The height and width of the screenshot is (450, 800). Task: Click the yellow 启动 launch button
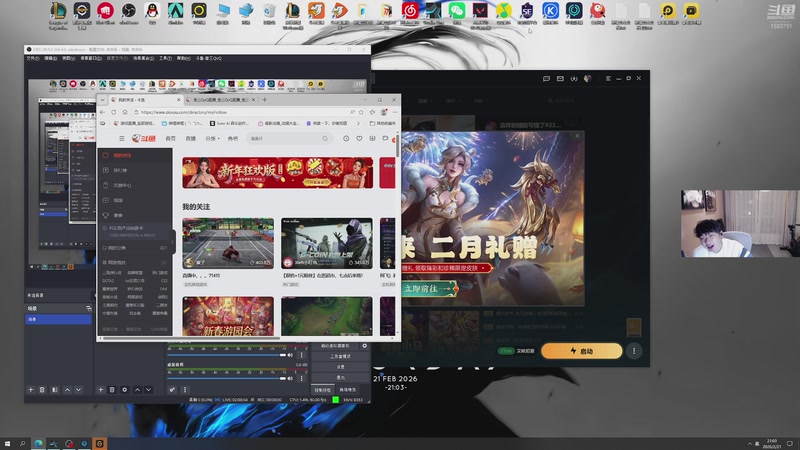[581, 351]
